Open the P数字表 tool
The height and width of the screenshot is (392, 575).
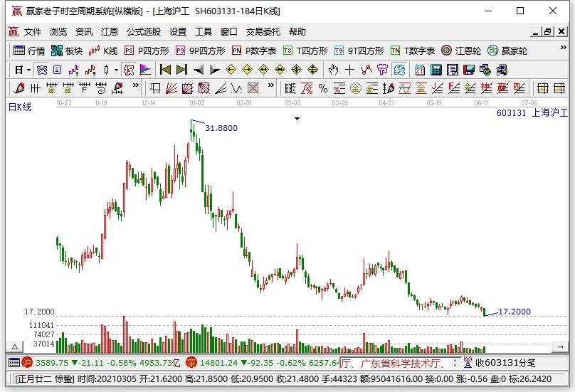254,51
